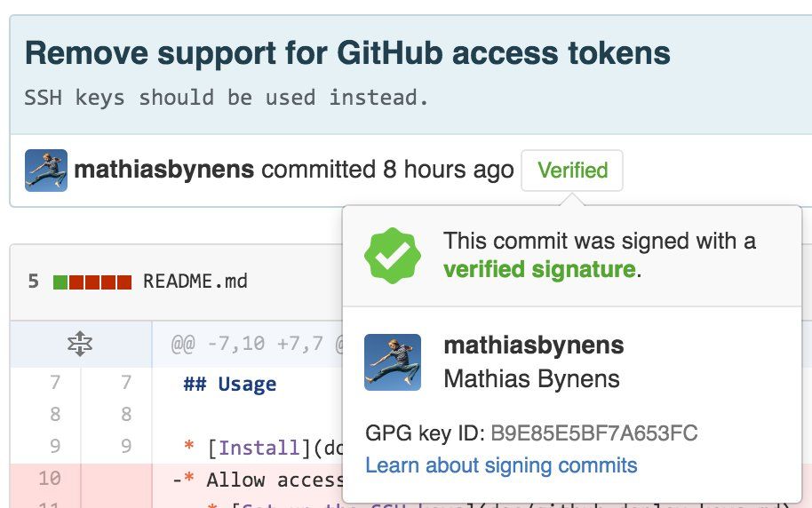
Task: Select the README.md file name
Action: 195,282
